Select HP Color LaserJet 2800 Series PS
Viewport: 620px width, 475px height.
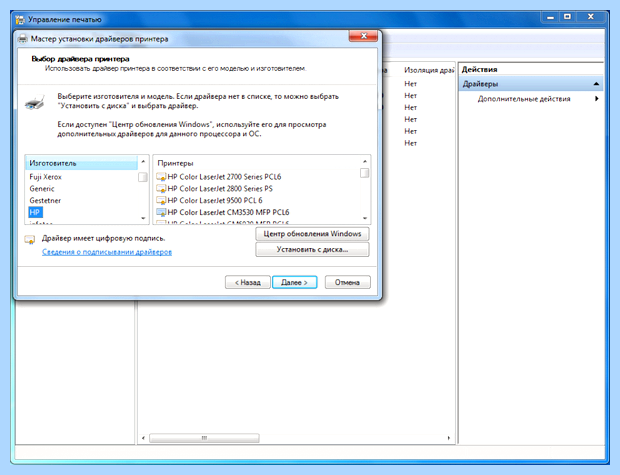[220, 189]
